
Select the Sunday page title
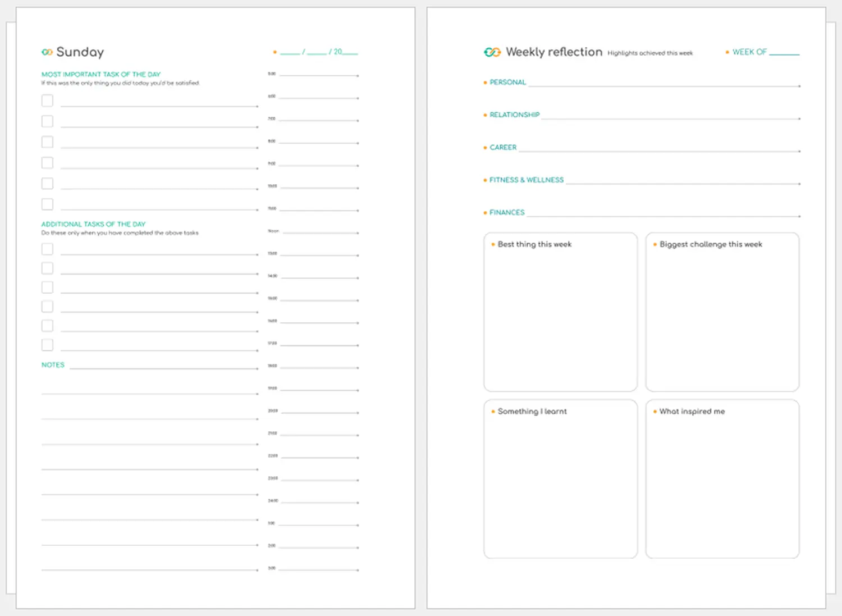tap(80, 52)
